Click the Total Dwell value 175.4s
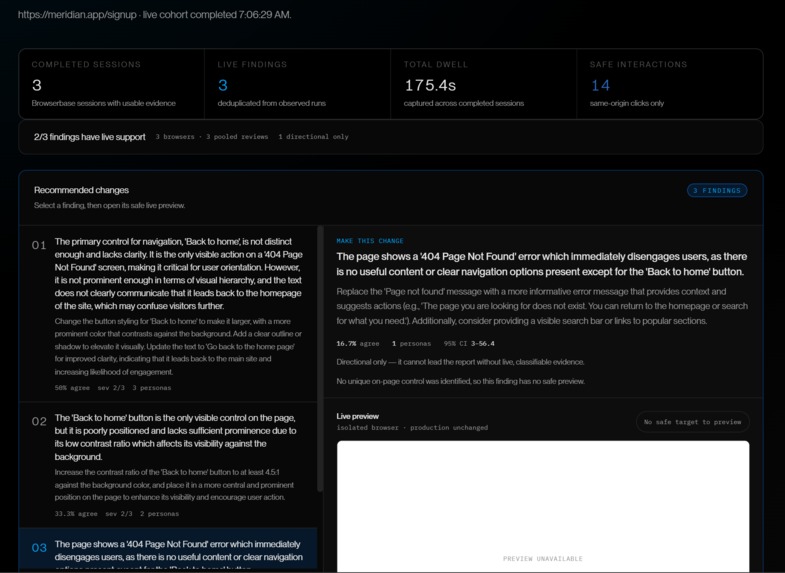The width and height of the screenshot is (785, 573). tap(430, 86)
